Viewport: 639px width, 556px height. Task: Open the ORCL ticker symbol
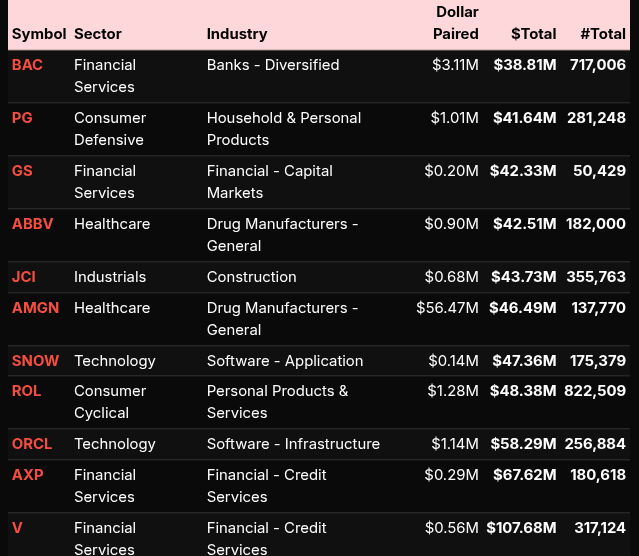(x=32, y=444)
